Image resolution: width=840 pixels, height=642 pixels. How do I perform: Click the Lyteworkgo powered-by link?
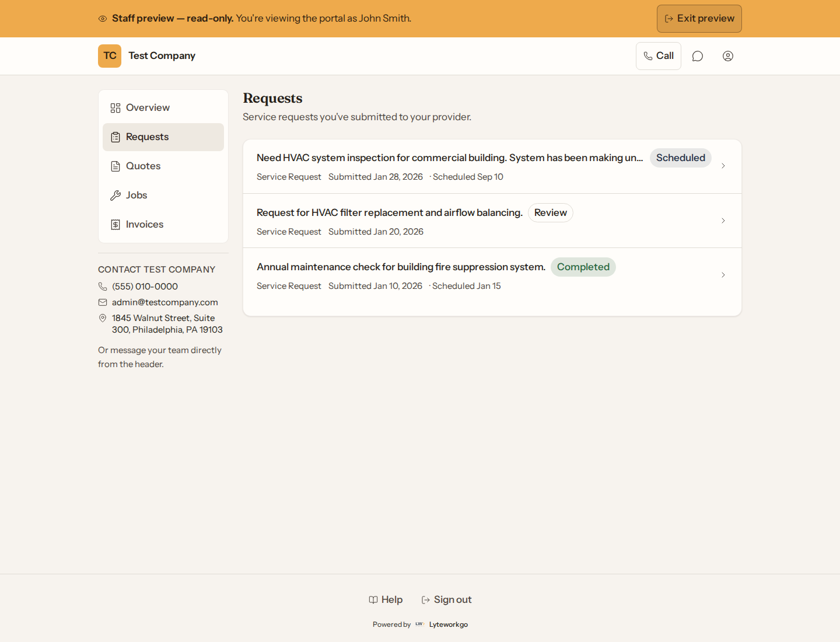(x=449, y=624)
